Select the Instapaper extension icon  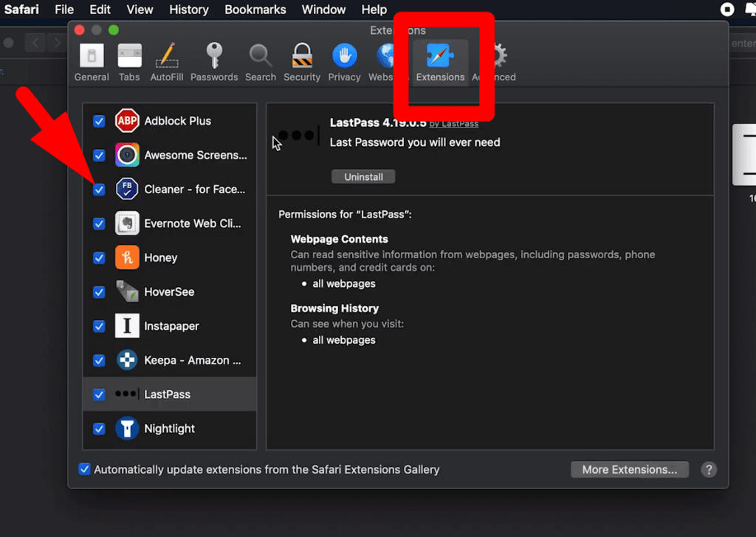coord(127,325)
